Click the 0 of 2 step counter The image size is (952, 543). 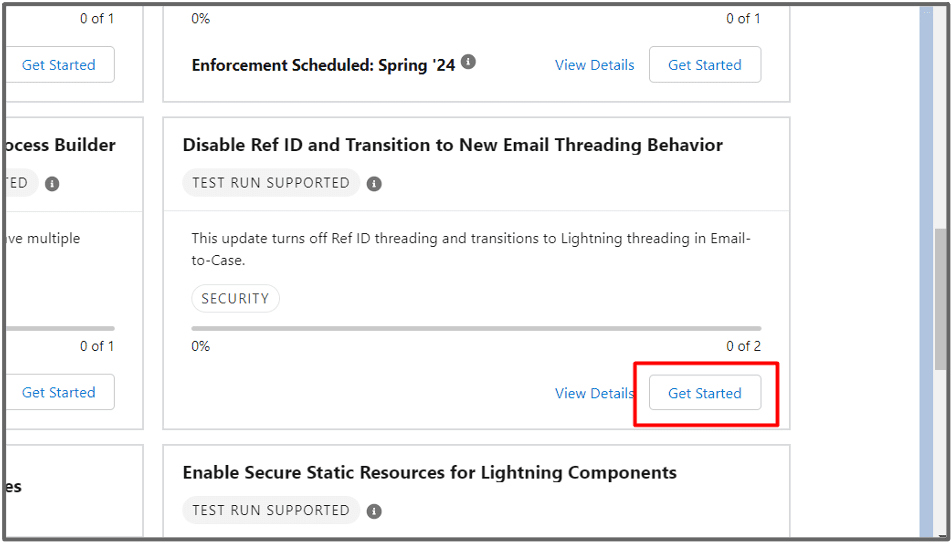click(x=744, y=346)
